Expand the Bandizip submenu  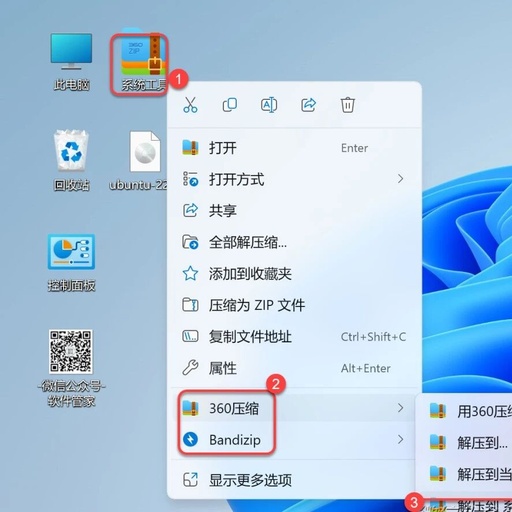point(294,440)
